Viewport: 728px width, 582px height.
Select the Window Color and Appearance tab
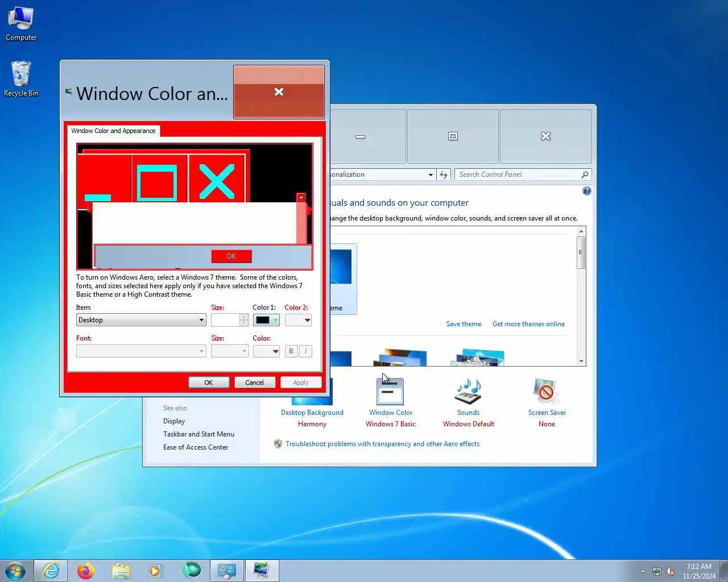113,131
